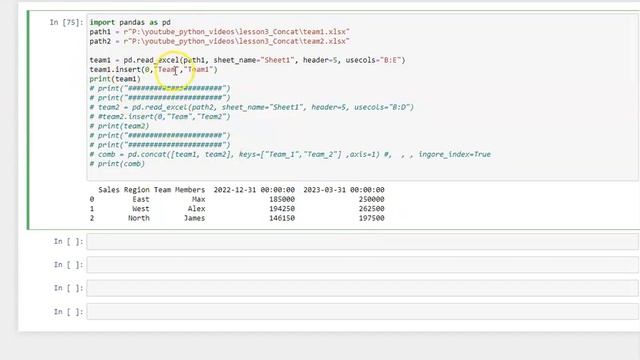Click the 146150 value in output
This screenshot has width=640, height=360.
click(x=282, y=218)
